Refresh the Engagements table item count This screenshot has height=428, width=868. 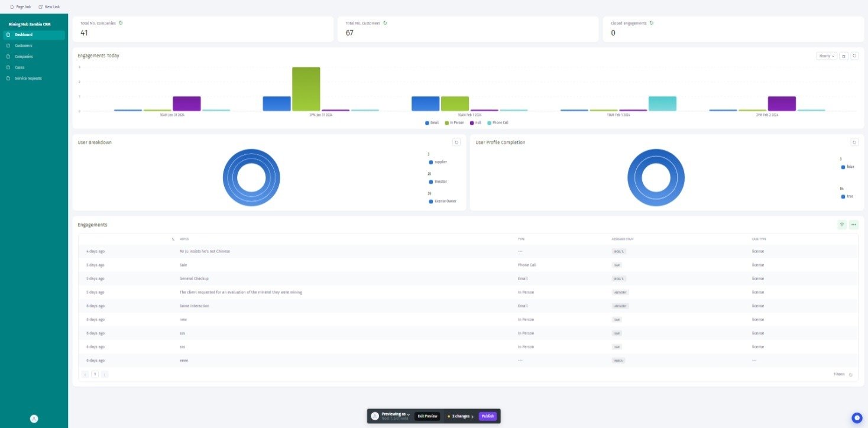click(x=851, y=374)
